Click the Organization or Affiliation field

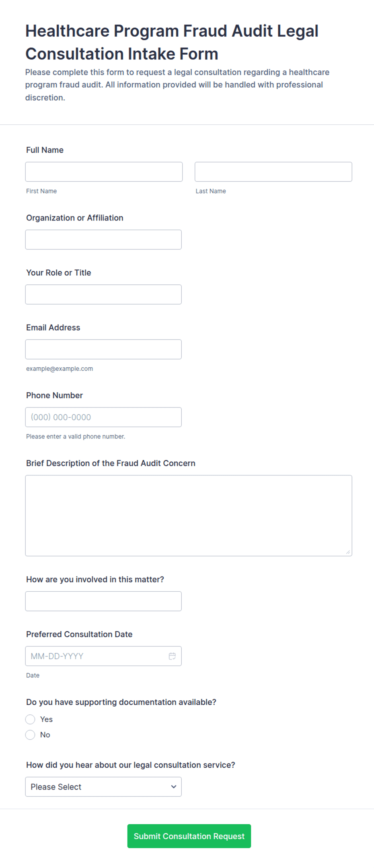tap(103, 240)
